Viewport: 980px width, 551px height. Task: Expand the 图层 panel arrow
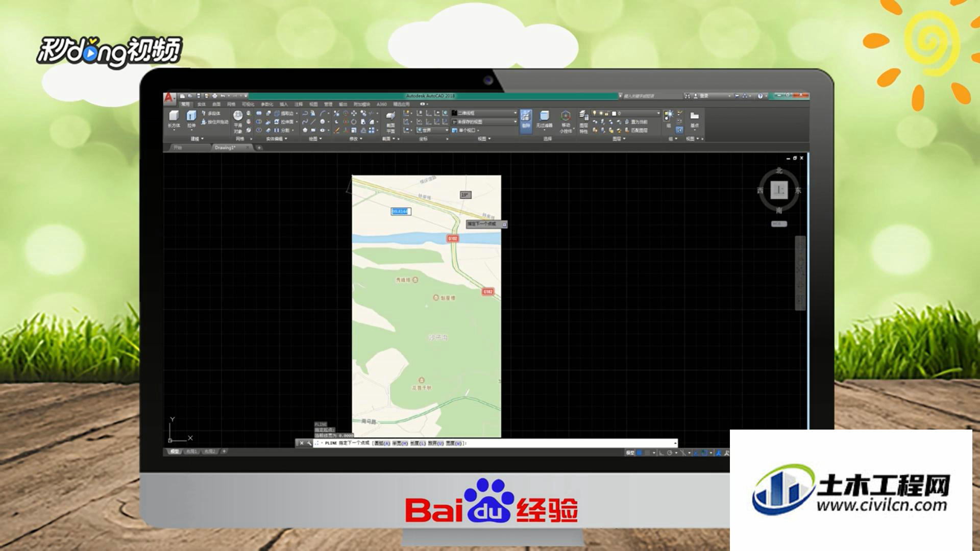[624, 138]
